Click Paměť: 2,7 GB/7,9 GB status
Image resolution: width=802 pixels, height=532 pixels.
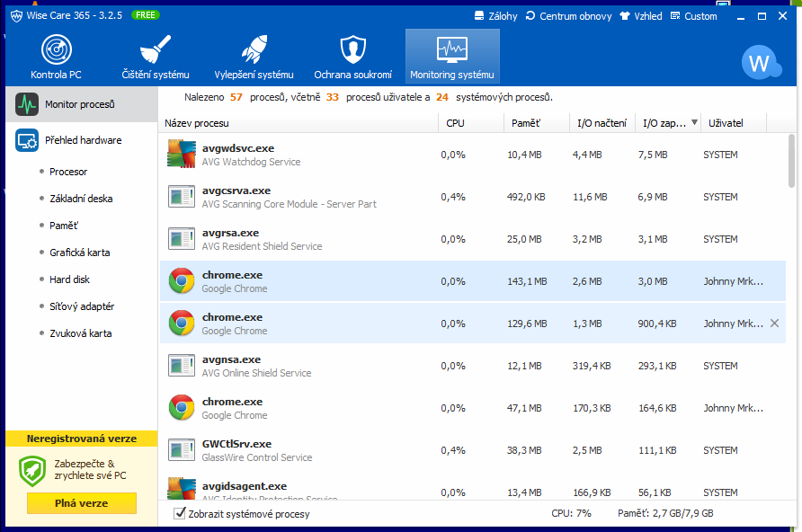pyautogui.click(x=665, y=514)
